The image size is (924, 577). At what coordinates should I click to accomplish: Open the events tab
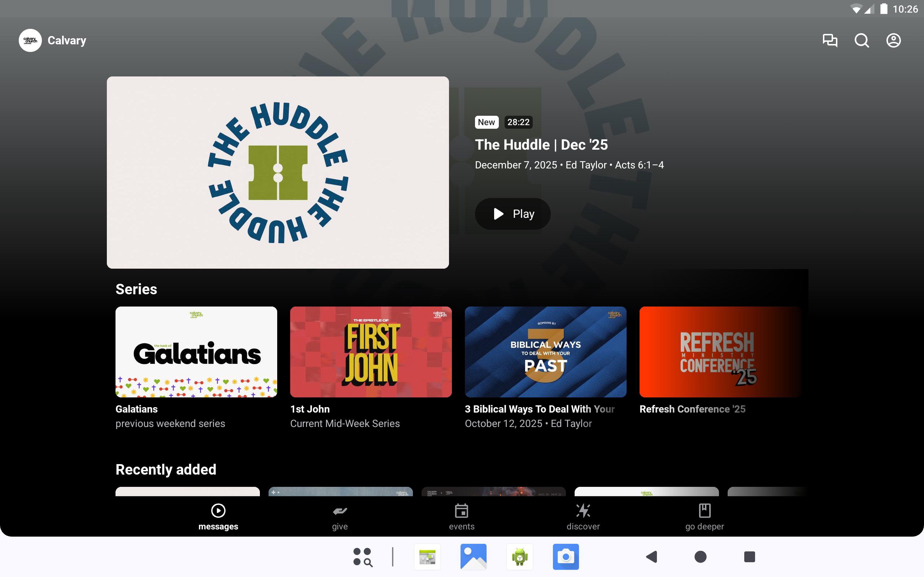[x=461, y=517]
